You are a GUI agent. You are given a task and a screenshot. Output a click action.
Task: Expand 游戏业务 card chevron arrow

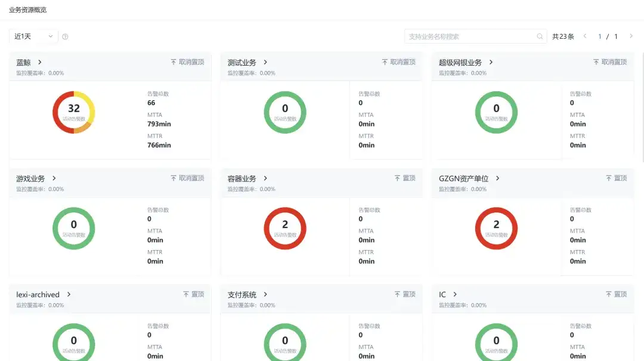(54, 178)
